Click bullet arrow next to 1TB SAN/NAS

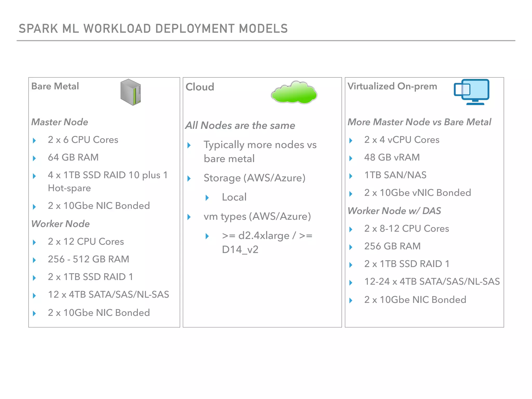pyautogui.click(x=351, y=176)
